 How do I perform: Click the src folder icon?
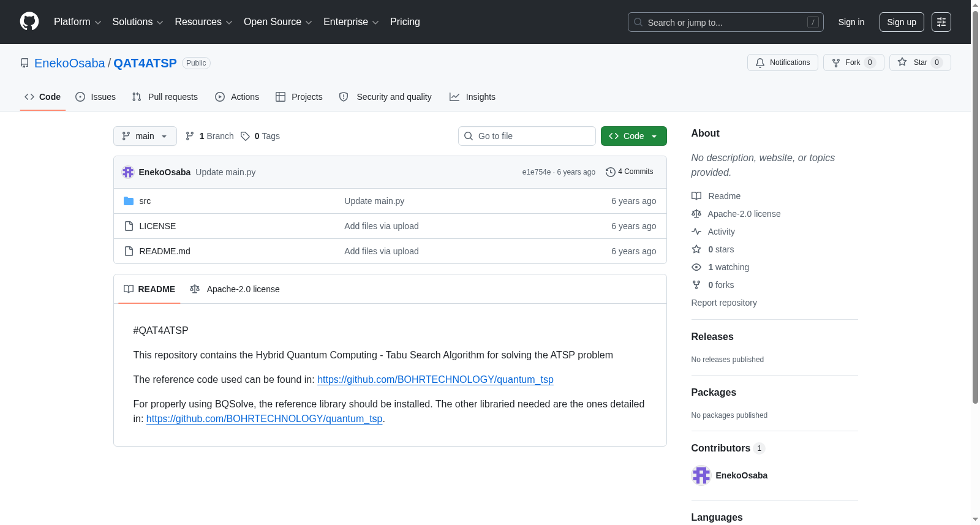[x=129, y=201]
